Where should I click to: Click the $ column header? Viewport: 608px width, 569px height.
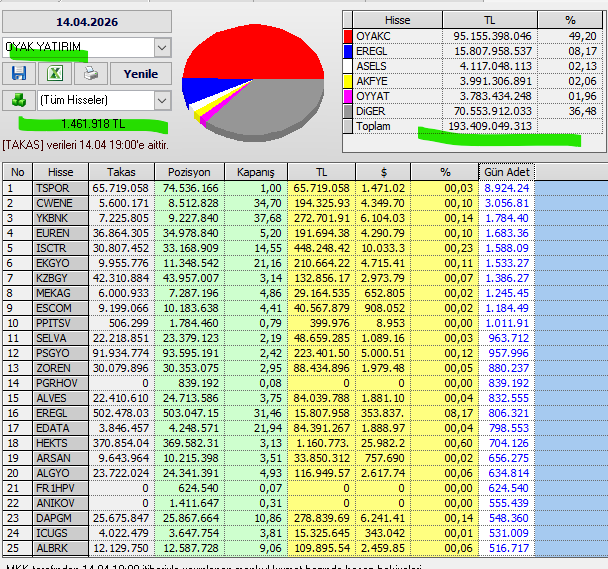point(383,172)
